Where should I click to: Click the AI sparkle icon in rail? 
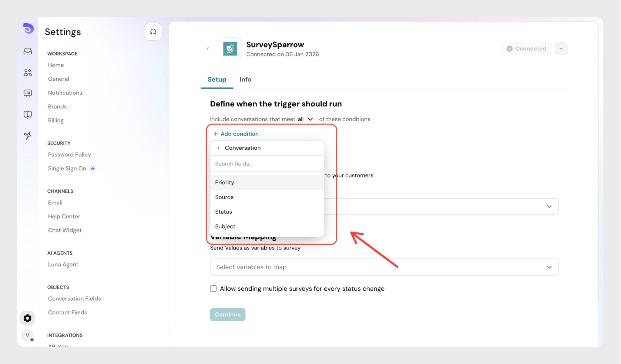pos(28,135)
